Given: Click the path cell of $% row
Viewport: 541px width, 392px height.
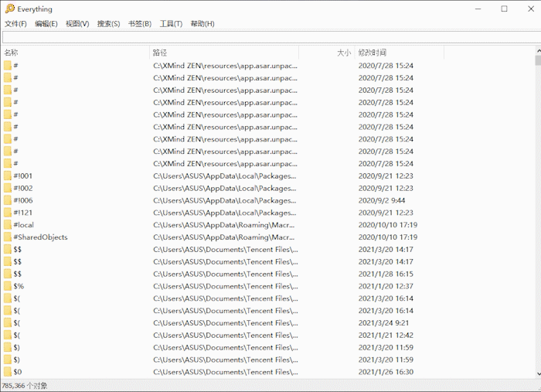Looking at the screenshot, I should click(x=226, y=286).
